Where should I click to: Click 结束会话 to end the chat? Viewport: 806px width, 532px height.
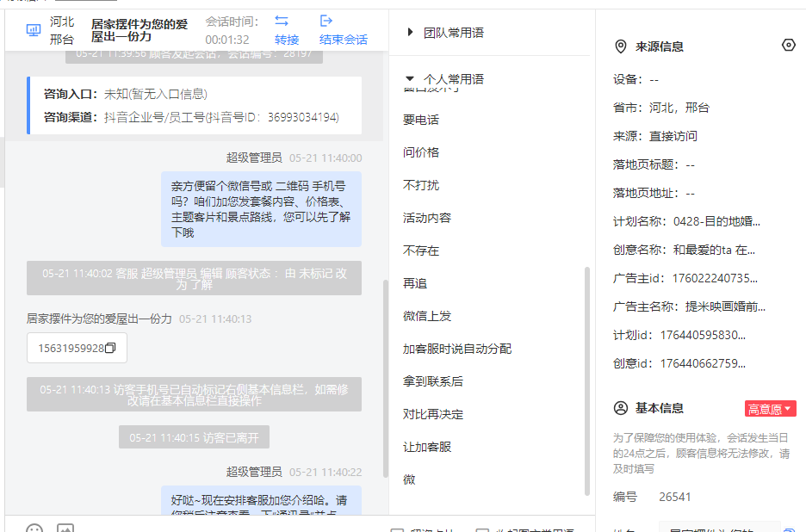[344, 40]
